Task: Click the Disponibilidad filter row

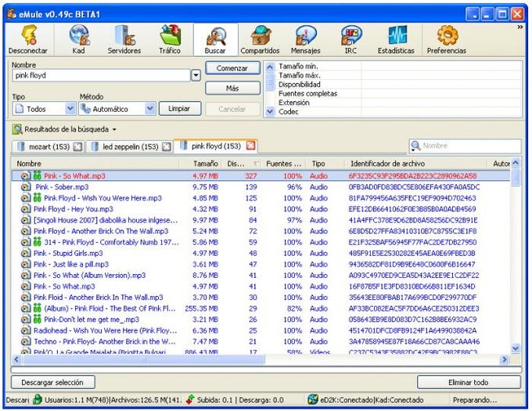Action: pyautogui.click(x=399, y=85)
